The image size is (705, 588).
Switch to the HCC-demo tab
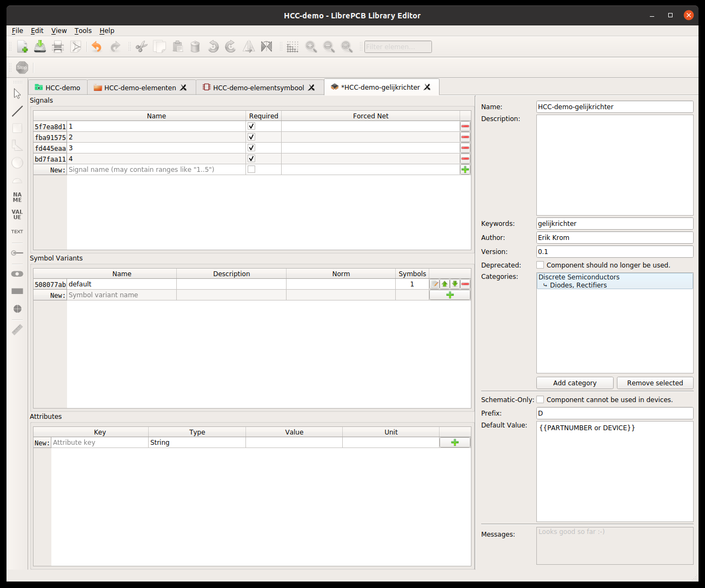click(57, 88)
